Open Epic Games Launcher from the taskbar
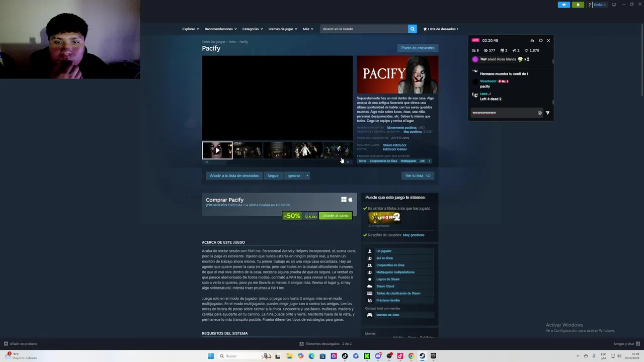The image size is (644, 362). coord(433,356)
